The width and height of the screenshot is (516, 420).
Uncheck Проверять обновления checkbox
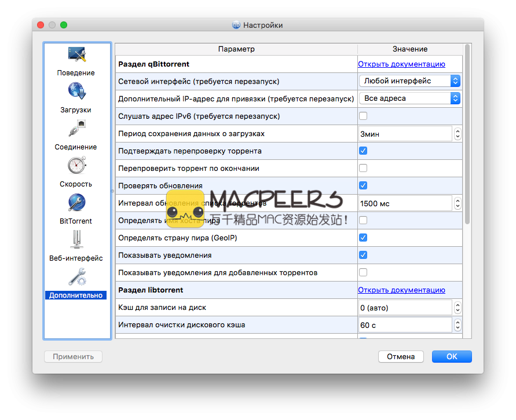(363, 185)
